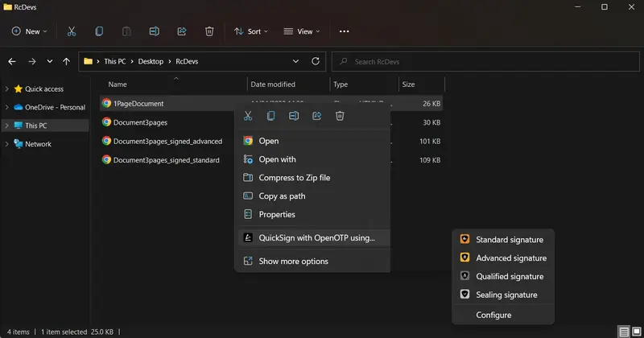
Task: Click the Sealing signature shield icon
Action: coord(464,295)
